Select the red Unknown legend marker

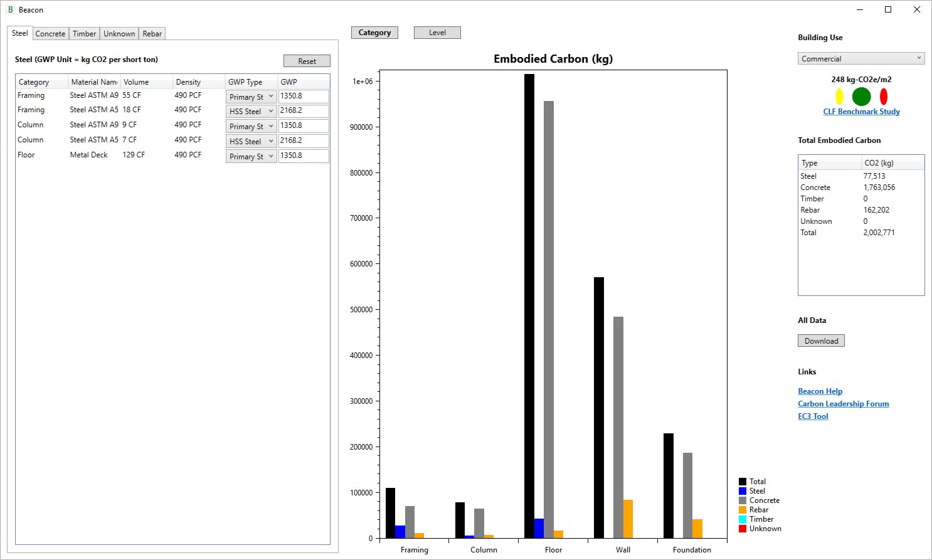pyautogui.click(x=742, y=529)
